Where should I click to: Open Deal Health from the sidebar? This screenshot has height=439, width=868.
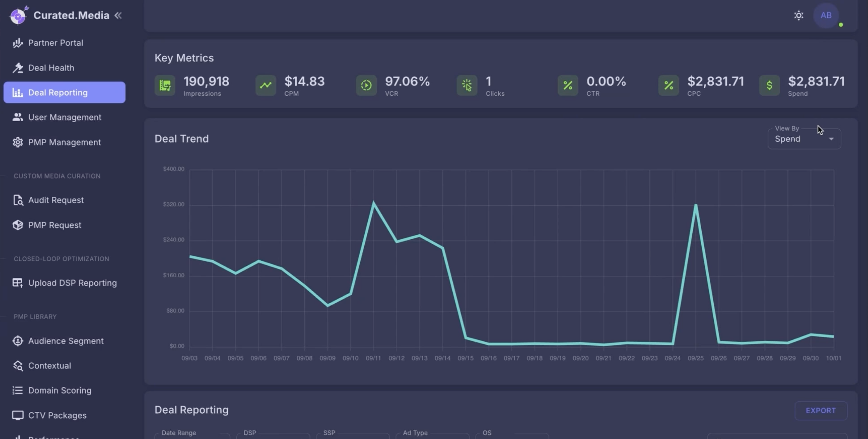point(51,68)
